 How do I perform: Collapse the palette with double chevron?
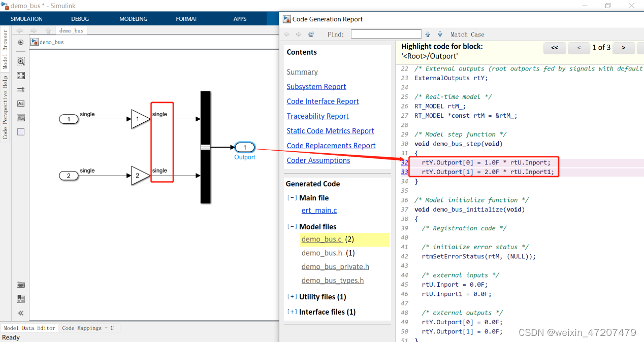tap(21, 313)
